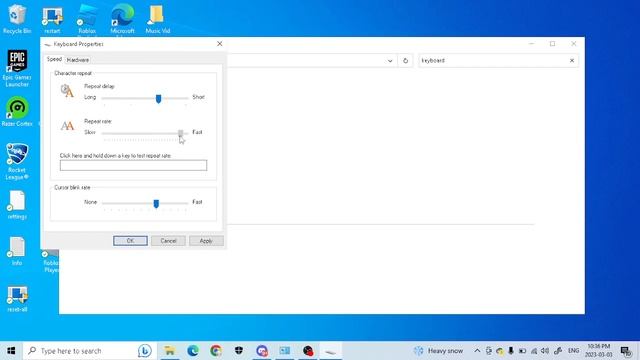Select the Microsoft Edge desktop shortcut
The image size is (640, 360).
click(x=122, y=20)
